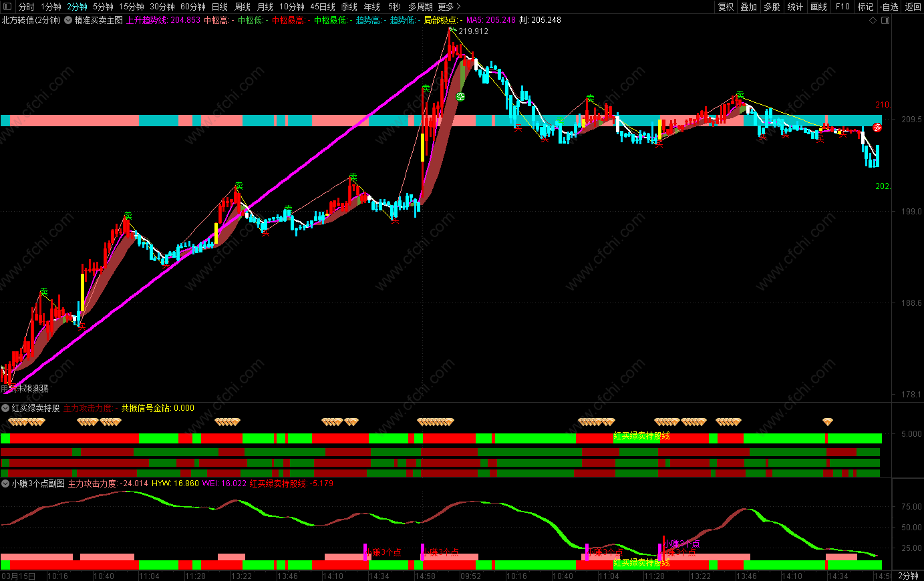Select the 45日线 period tab

click(x=323, y=7)
